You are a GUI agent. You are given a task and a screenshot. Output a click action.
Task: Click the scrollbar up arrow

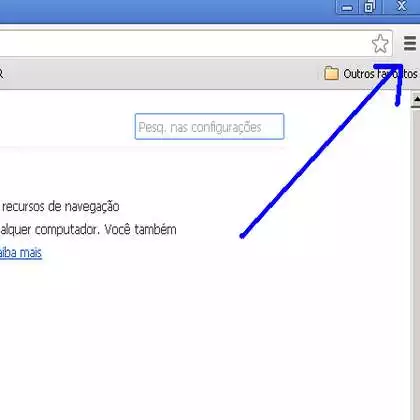tap(416, 100)
